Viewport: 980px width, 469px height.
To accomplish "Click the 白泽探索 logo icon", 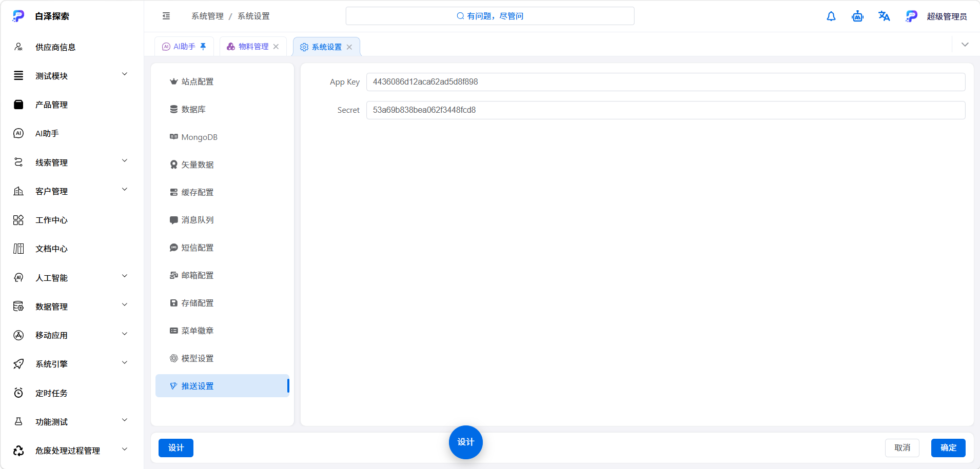I will pyautogui.click(x=18, y=16).
